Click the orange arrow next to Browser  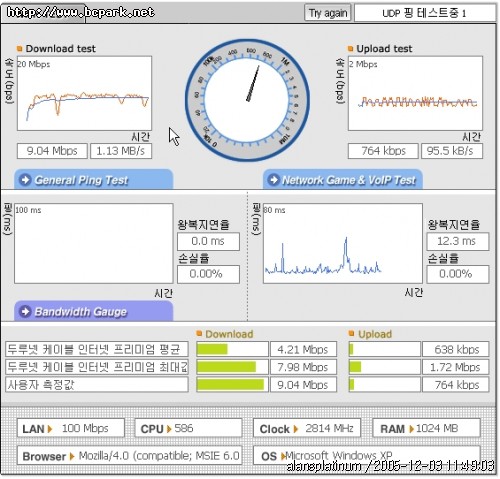tap(72, 456)
